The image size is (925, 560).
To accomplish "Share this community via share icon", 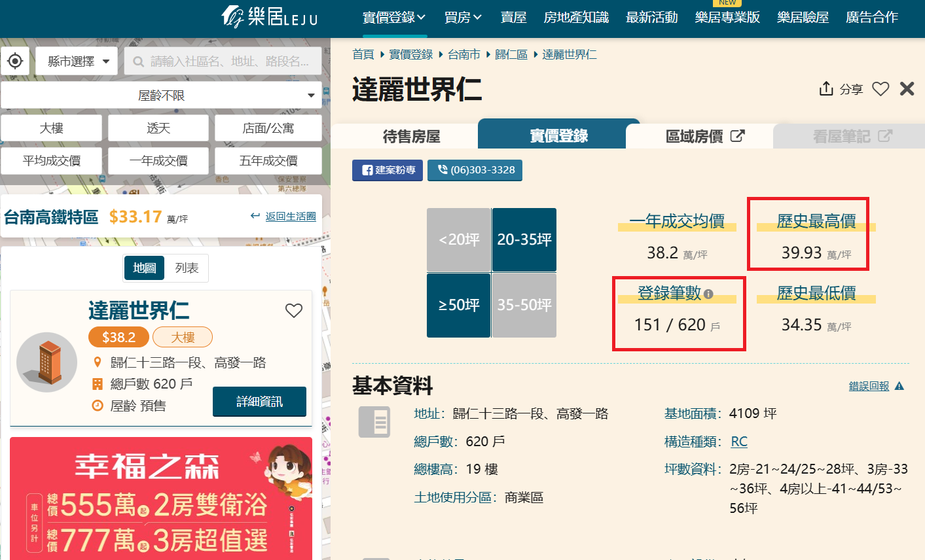I will pyautogui.click(x=826, y=88).
